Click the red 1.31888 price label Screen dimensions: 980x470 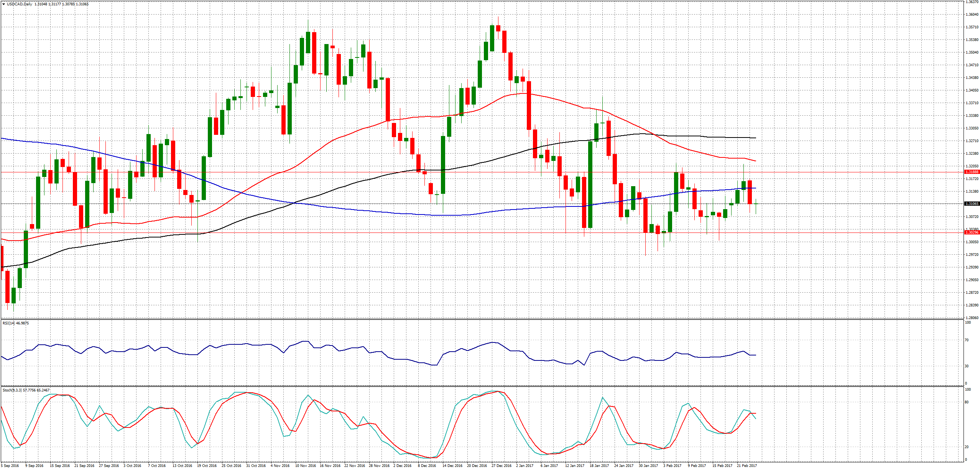click(972, 172)
